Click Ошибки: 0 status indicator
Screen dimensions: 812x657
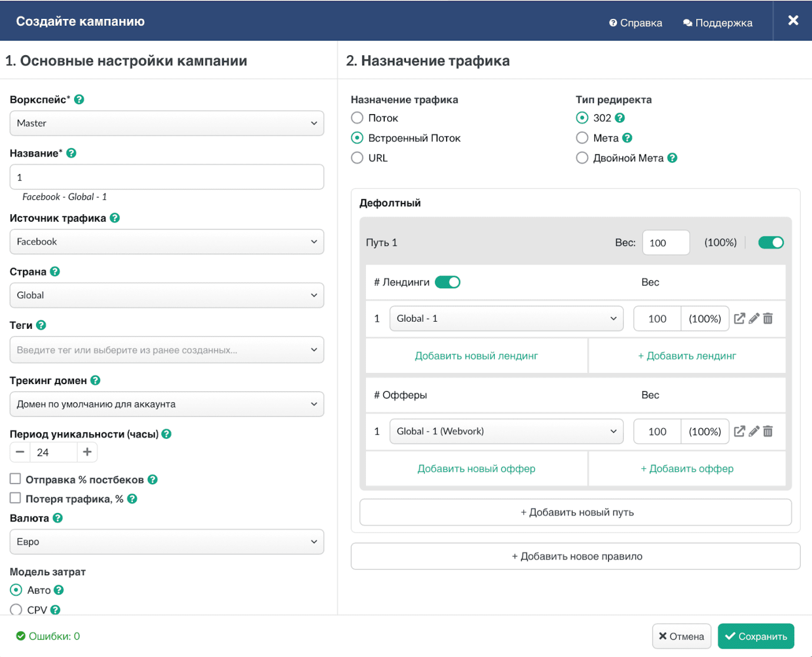click(x=48, y=636)
